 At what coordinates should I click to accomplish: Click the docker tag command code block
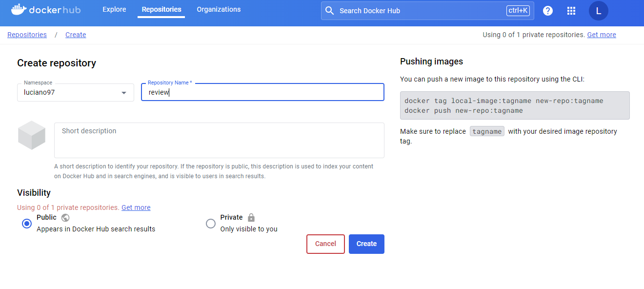tap(515, 105)
